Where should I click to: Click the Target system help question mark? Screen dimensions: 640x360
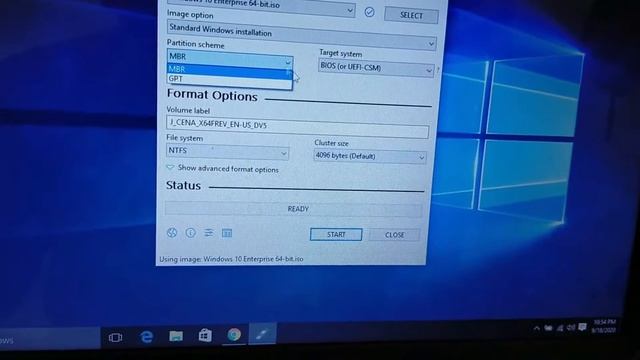point(438,70)
